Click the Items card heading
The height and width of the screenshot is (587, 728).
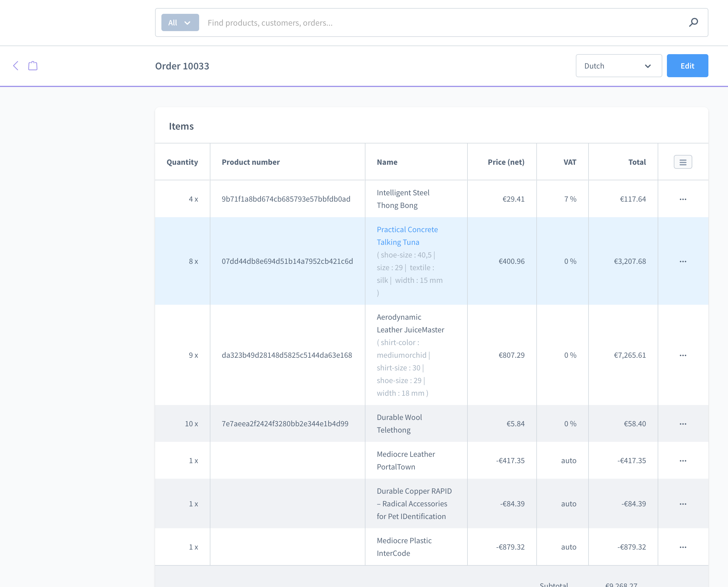(x=181, y=126)
